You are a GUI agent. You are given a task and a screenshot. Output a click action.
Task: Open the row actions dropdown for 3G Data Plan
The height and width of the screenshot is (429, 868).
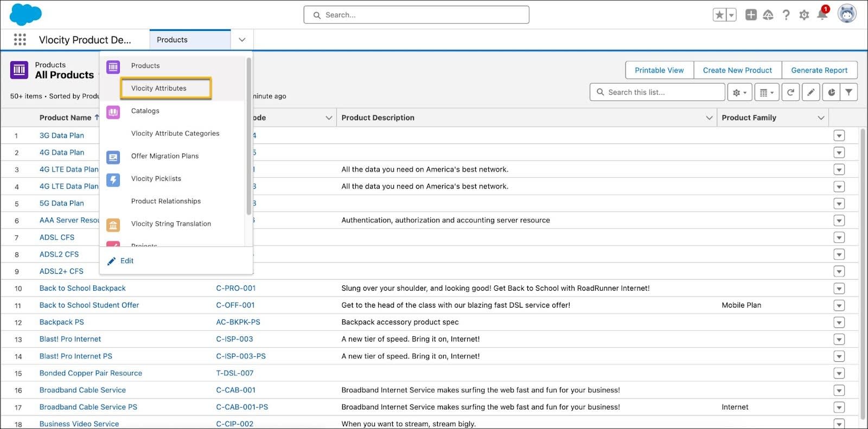(839, 136)
